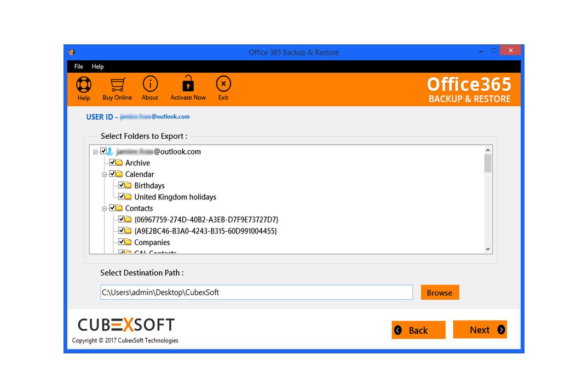The height and width of the screenshot is (389, 588).
Task: Click the Archive folder icon
Action: (119, 162)
